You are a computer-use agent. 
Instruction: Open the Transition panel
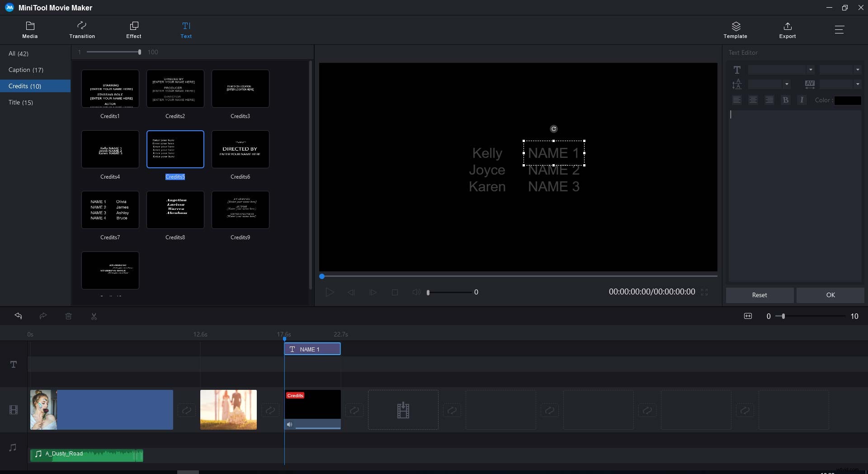82,29
